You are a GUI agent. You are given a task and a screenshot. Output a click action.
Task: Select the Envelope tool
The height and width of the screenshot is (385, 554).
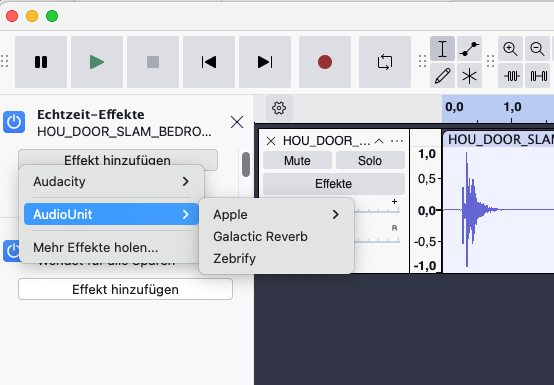click(469, 49)
